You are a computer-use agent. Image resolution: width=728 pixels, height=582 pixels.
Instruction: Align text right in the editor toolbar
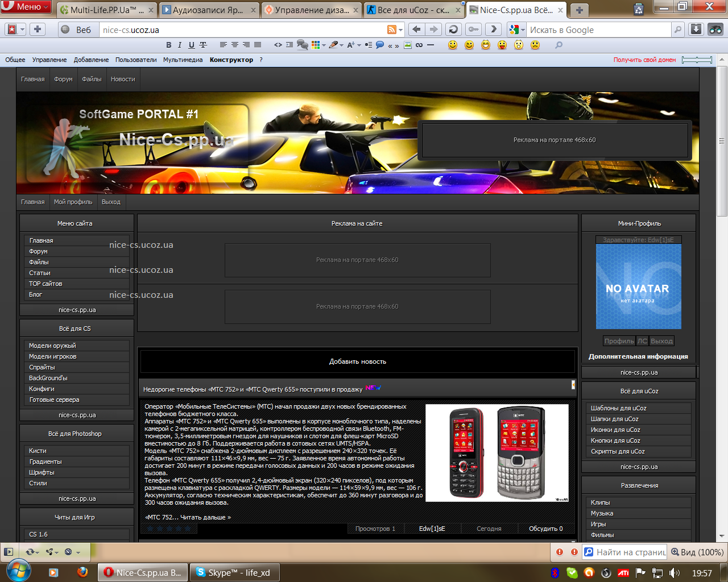[246, 45]
